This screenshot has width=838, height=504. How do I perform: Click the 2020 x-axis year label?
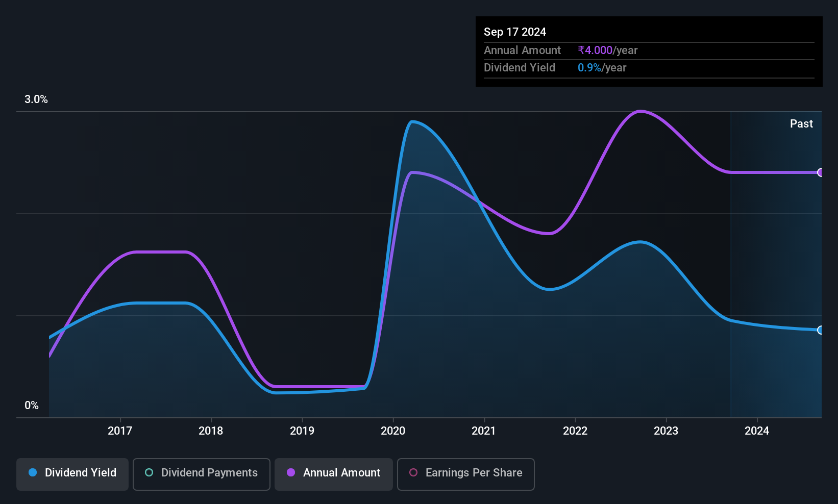tap(393, 431)
